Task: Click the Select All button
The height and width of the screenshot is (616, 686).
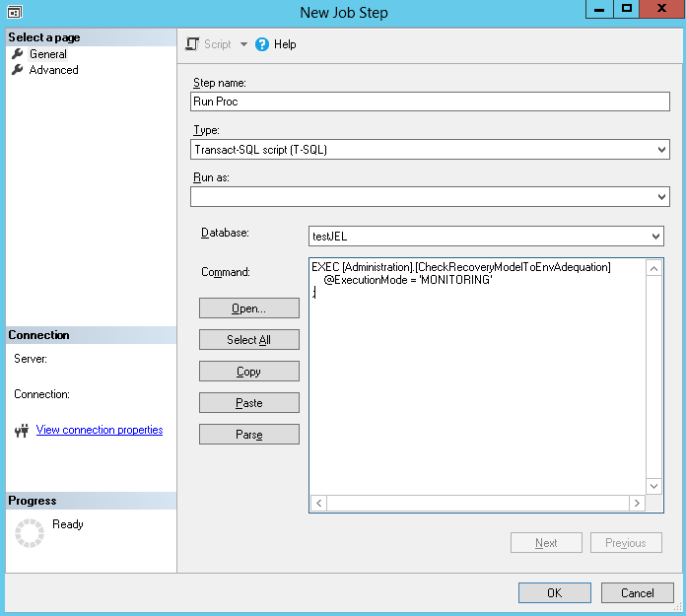Action: [x=249, y=340]
